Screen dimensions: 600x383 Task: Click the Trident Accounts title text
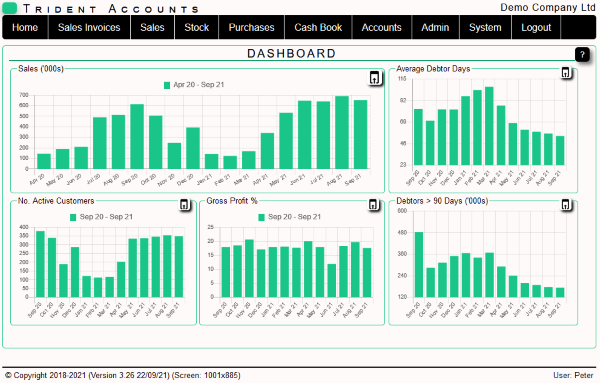pyautogui.click(x=111, y=8)
